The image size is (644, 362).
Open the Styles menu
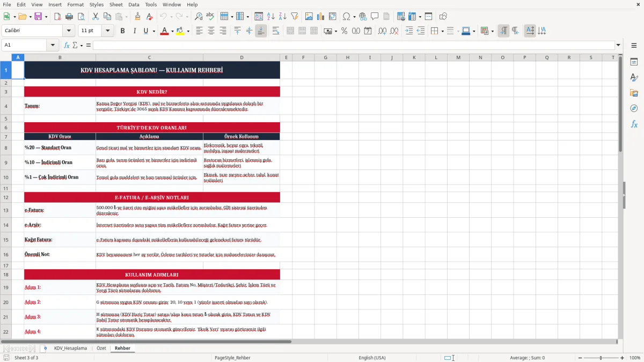click(x=97, y=4)
